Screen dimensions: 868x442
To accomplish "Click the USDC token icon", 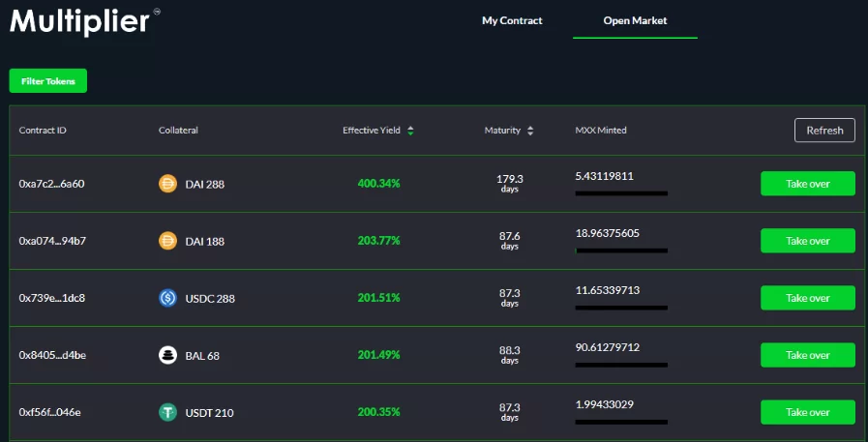I will (x=167, y=298).
